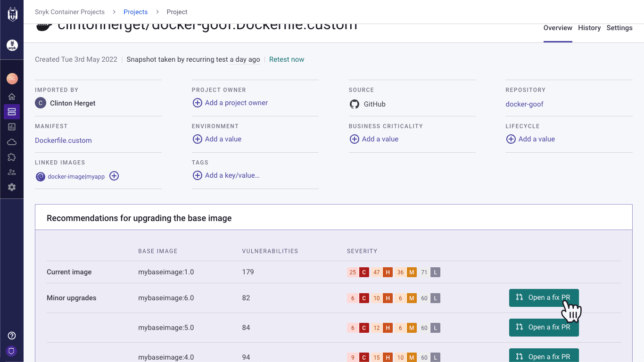Open the Settings gear in sidebar
The height and width of the screenshot is (362, 644).
pos(12,187)
